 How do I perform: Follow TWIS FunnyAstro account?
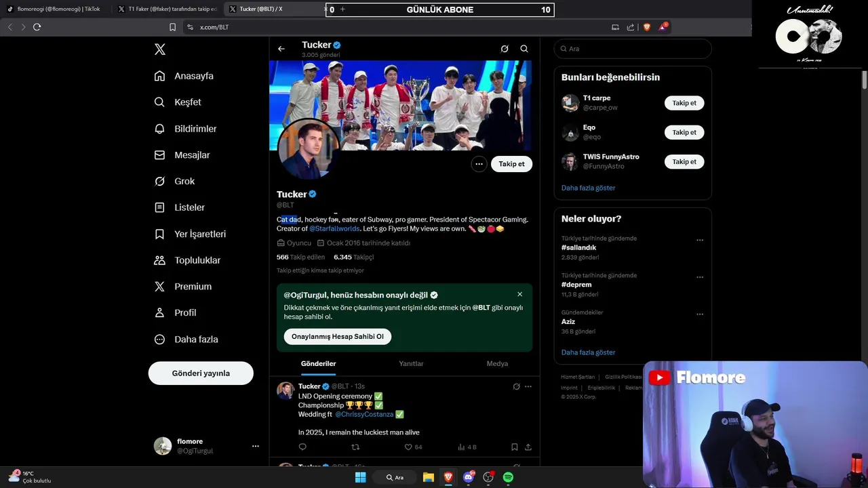tap(684, 162)
